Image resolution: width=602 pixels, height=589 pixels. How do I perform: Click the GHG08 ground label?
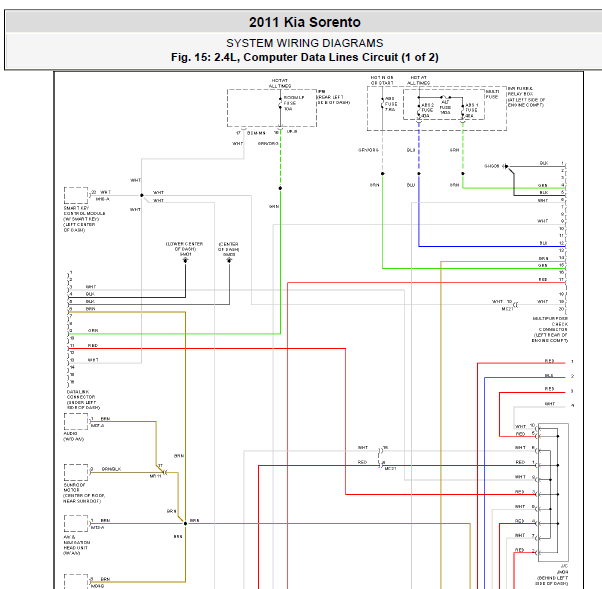point(491,166)
